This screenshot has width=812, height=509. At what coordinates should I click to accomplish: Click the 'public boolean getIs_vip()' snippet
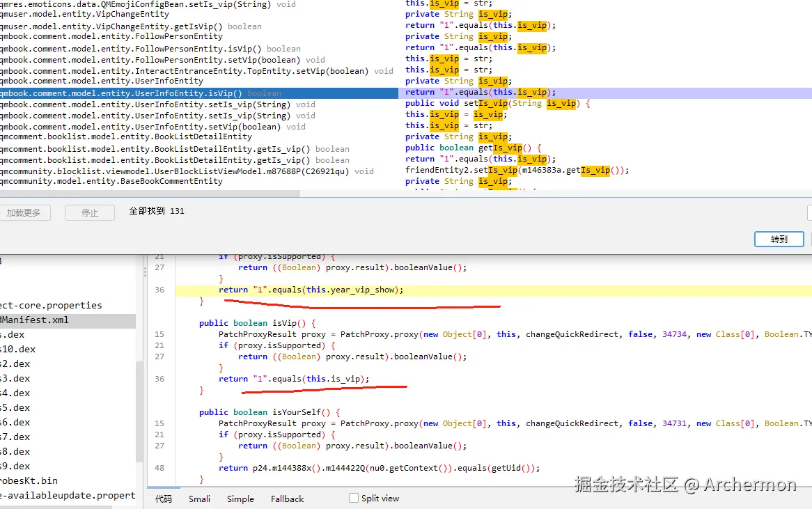[473, 148]
